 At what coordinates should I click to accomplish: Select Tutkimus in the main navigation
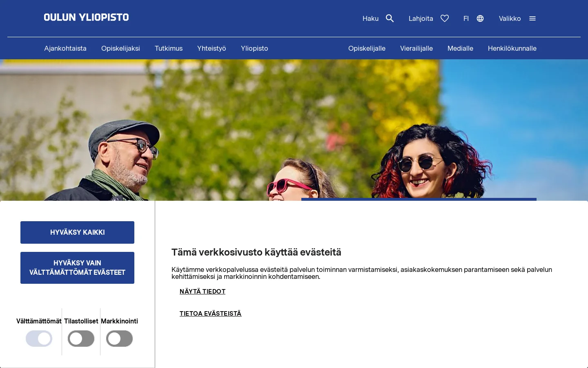click(x=169, y=48)
